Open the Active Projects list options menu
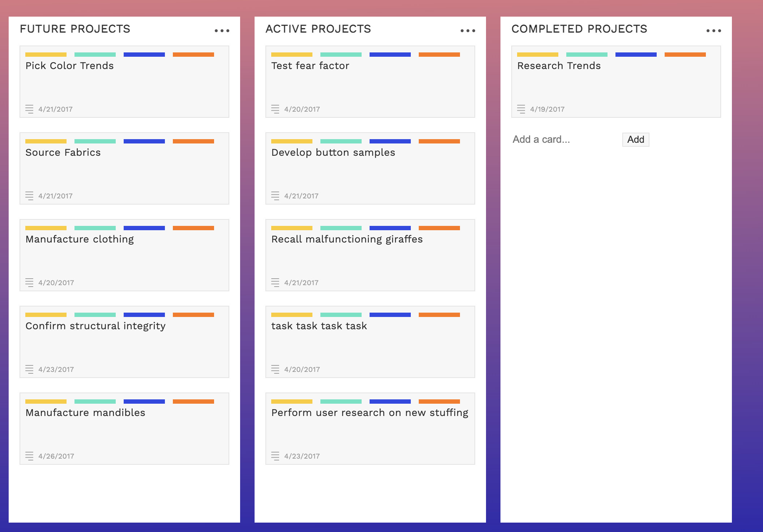Screen dimensions: 763x532 pos(468,31)
